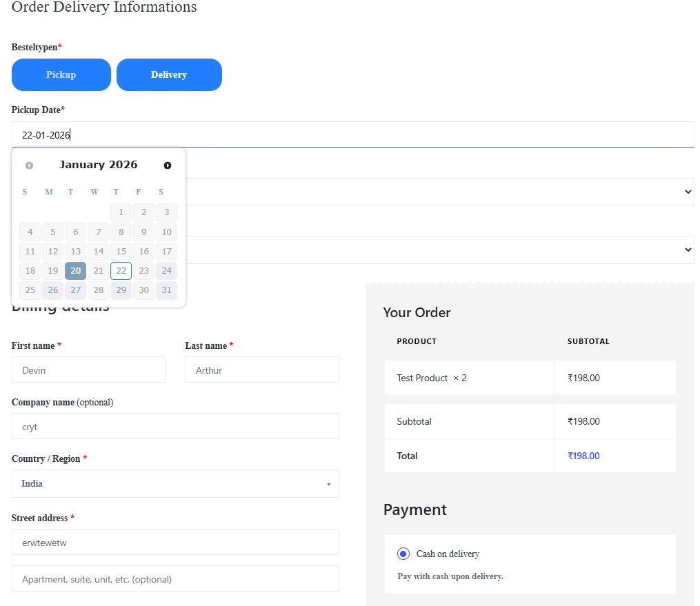The height and width of the screenshot is (606, 700).
Task: Select January 31 in the date picker
Action: coord(166,290)
